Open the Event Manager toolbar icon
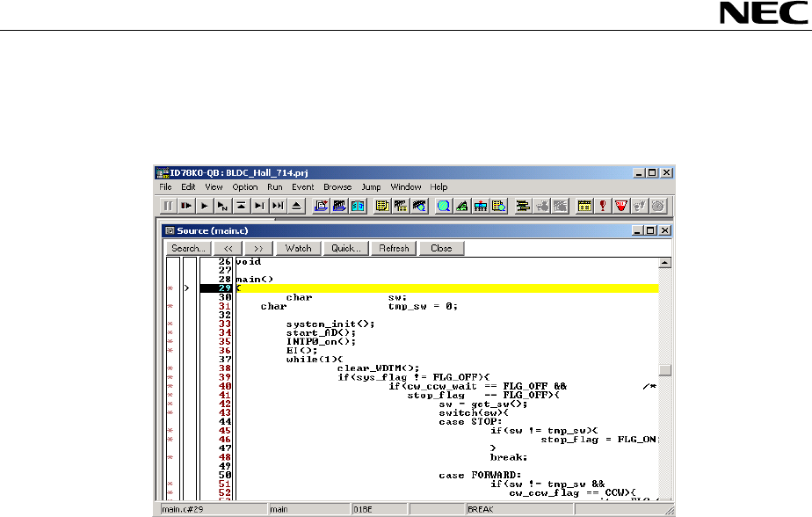 pyautogui.click(x=584, y=206)
